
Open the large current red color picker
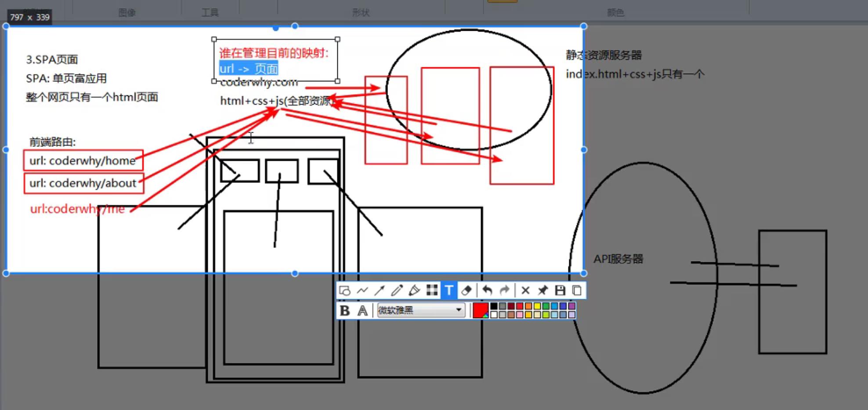(x=481, y=310)
